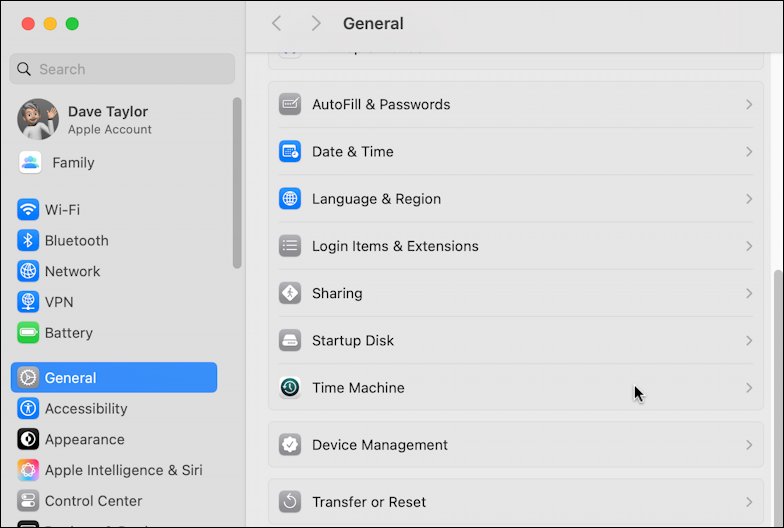Click the Network globe sidebar icon

tap(28, 271)
